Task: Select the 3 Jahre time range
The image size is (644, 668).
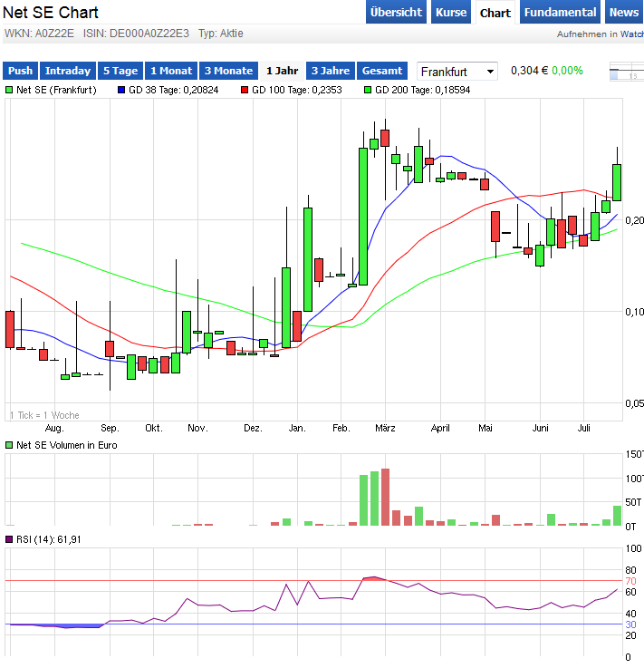Action: pyautogui.click(x=330, y=71)
